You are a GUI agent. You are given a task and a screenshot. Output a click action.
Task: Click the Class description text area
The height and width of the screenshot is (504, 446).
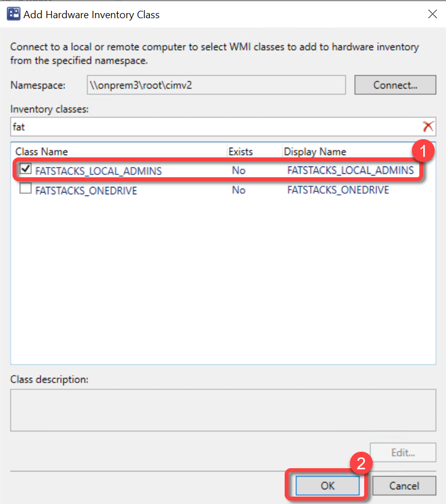click(223, 409)
